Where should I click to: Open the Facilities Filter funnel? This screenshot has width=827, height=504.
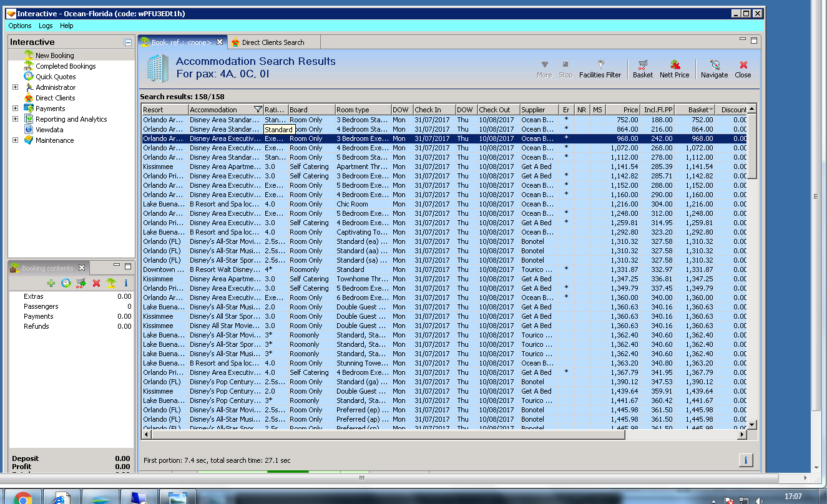(600, 69)
